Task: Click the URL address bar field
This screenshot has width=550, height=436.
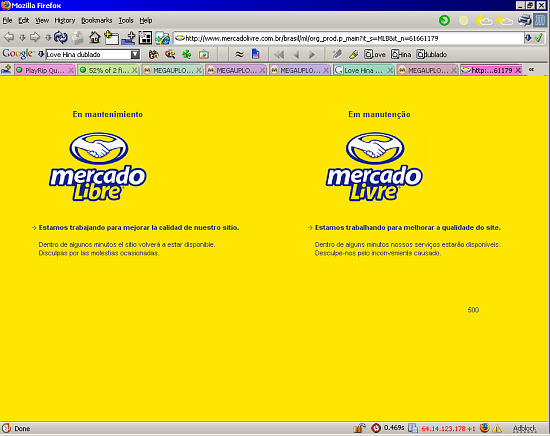Action: 349,38
